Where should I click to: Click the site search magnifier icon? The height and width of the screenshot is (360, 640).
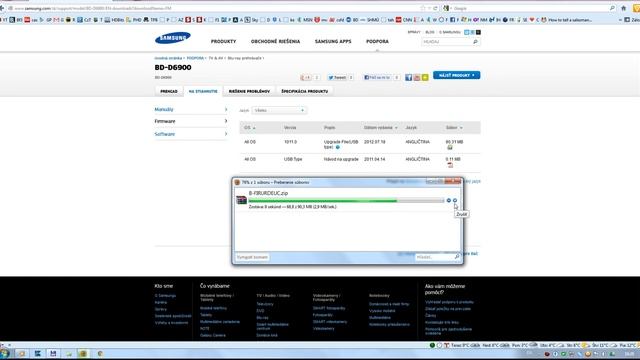click(x=476, y=42)
